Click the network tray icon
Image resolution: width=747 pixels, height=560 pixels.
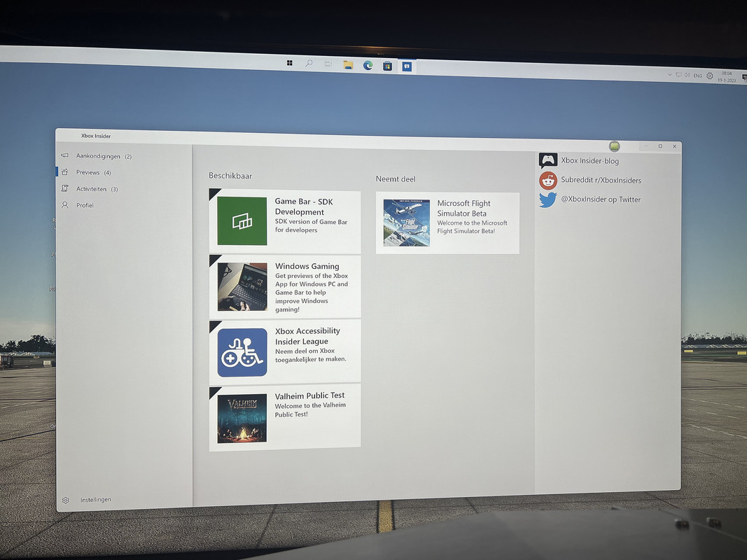(678, 75)
